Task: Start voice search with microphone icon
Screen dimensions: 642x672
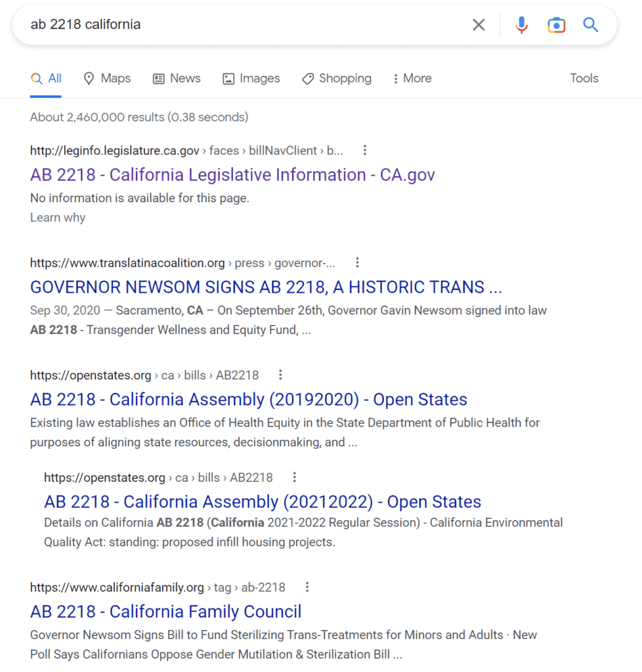Action: [521, 25]
